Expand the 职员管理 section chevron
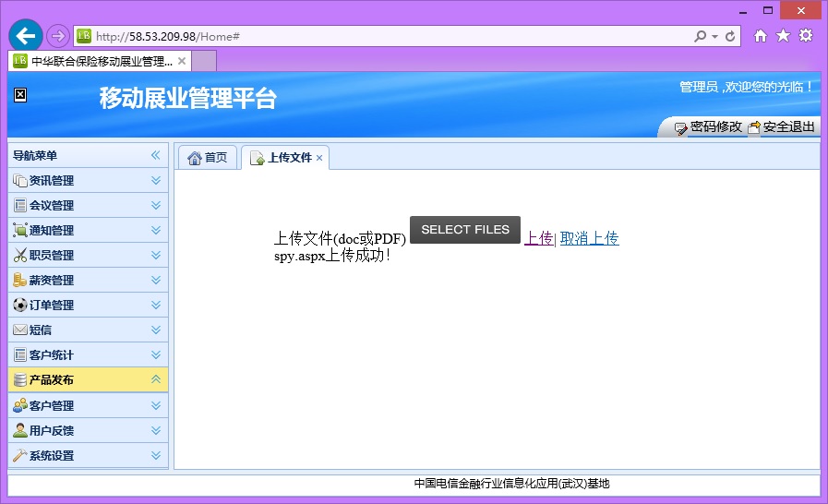This screenshot has height=504, width=828. click(156, 255)
